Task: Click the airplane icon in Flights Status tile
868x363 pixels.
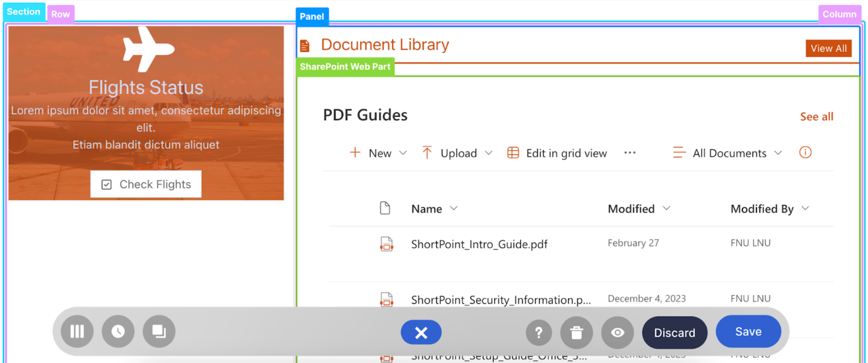Action: tap(148, 49)
